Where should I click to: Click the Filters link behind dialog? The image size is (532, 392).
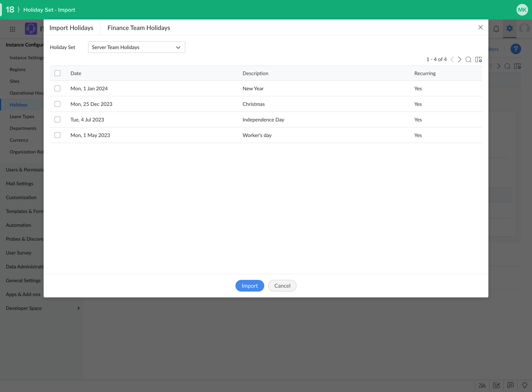[494, 49]
